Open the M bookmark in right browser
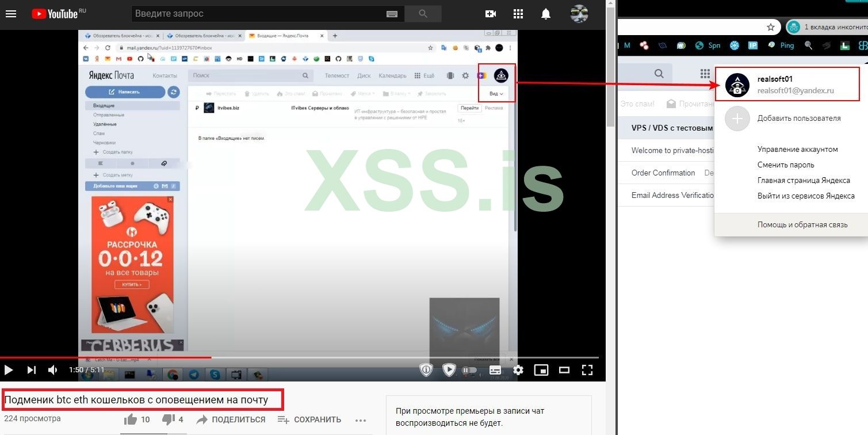 627,45
